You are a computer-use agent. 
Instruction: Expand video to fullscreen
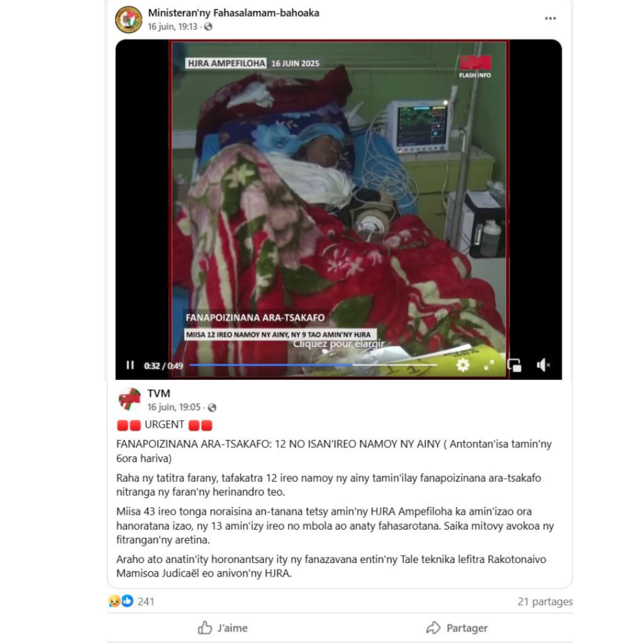489,365
